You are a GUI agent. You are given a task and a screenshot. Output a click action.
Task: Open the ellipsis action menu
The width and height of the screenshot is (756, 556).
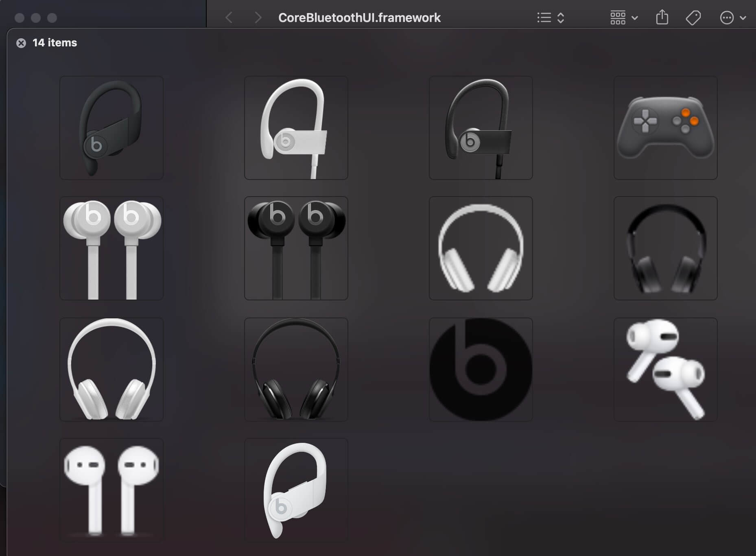pyautogui.click(x=733, y=18)
